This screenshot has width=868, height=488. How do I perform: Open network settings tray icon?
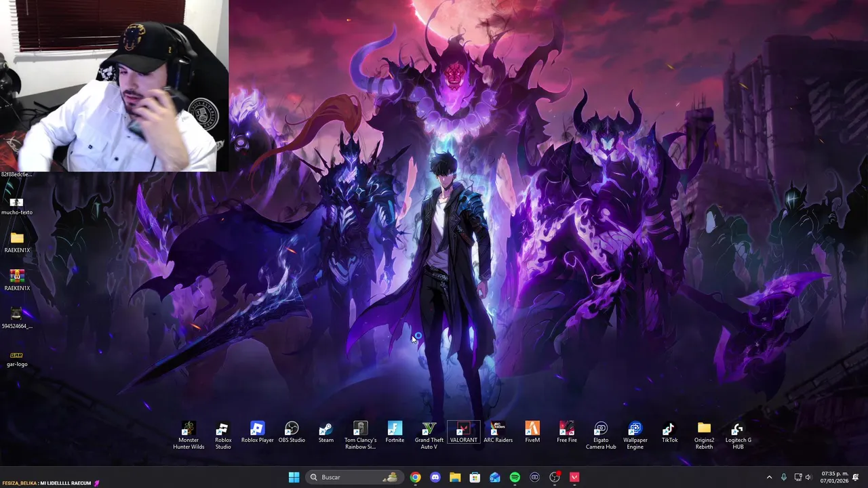[798, 477]
